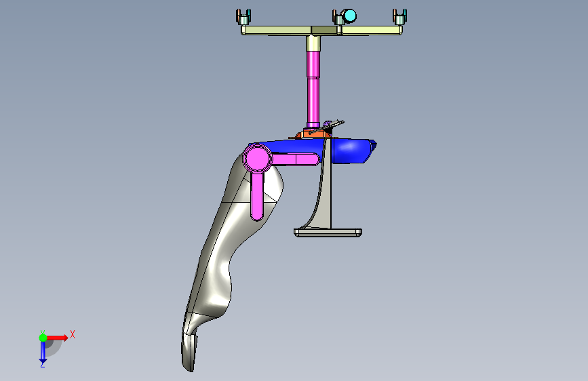This screenshot has width=588, height=381.
Task: Select the right end clamp fitting on the crossbar
Action: click(x=399, y=17)
